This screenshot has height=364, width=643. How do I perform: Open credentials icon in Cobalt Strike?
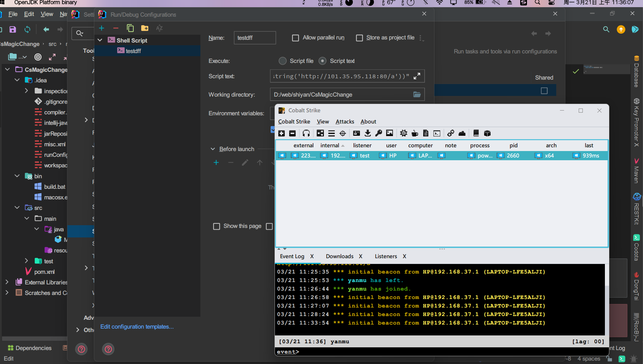tap(357, 133)
